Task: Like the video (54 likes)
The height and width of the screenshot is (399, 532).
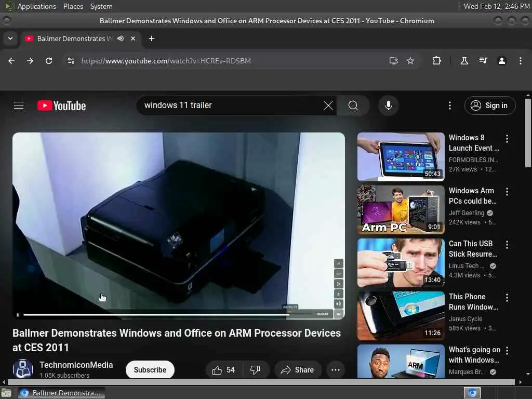Action: (x=223, y=370)
